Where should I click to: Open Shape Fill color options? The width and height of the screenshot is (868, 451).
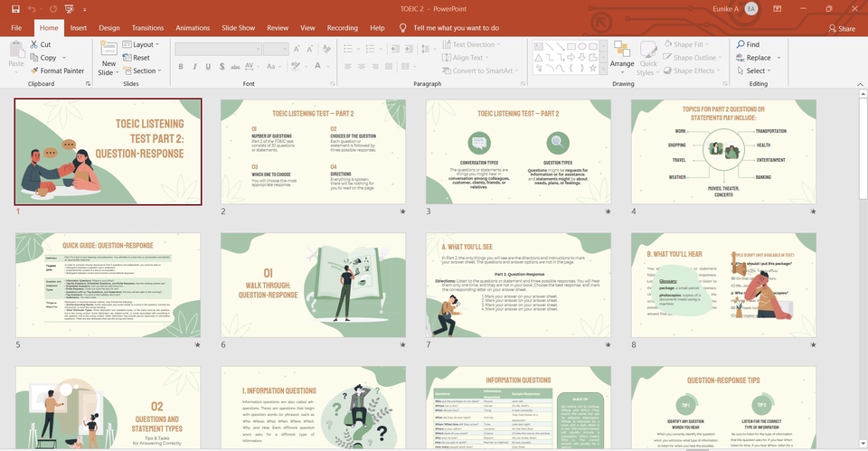[x=686, y=44]
